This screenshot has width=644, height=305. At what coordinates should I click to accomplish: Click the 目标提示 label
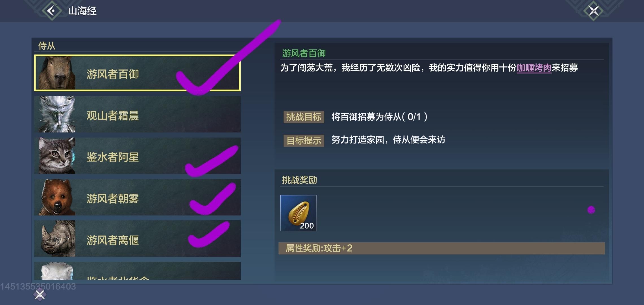coord(304,140)
